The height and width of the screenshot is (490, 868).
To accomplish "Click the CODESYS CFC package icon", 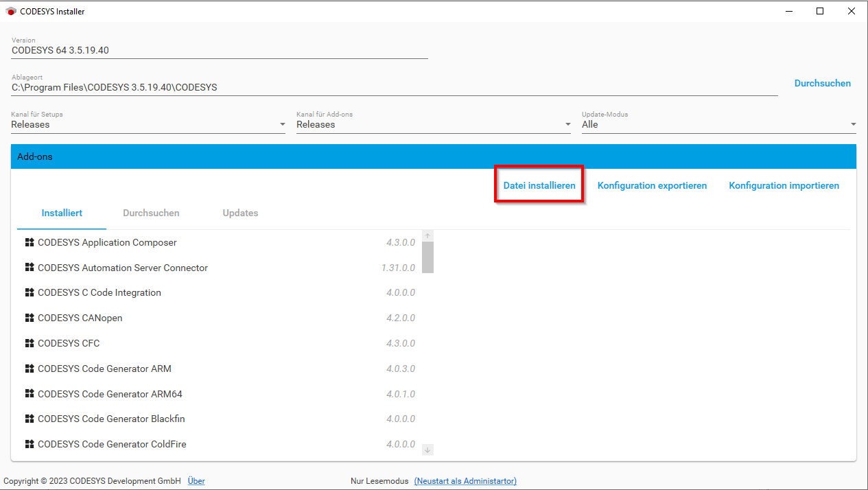I will [30, 343].
